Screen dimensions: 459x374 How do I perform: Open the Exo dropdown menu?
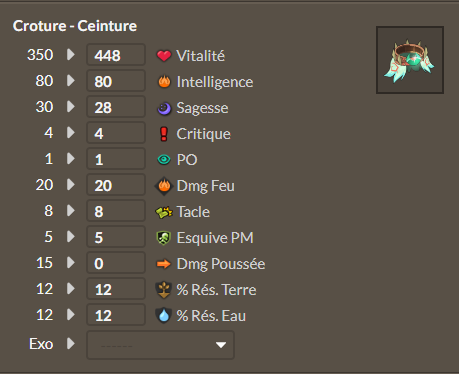click(160, 345)
